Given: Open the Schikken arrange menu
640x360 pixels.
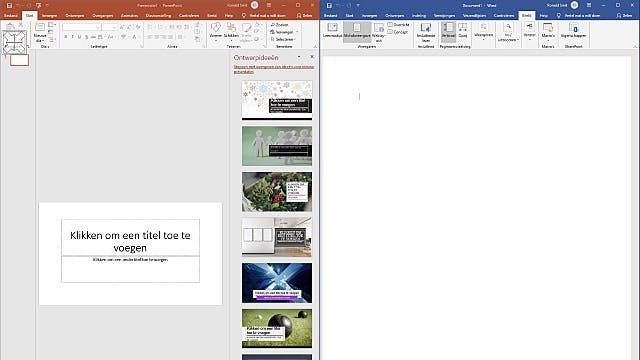Looking at the screenshot, I should tap(231, 31).
